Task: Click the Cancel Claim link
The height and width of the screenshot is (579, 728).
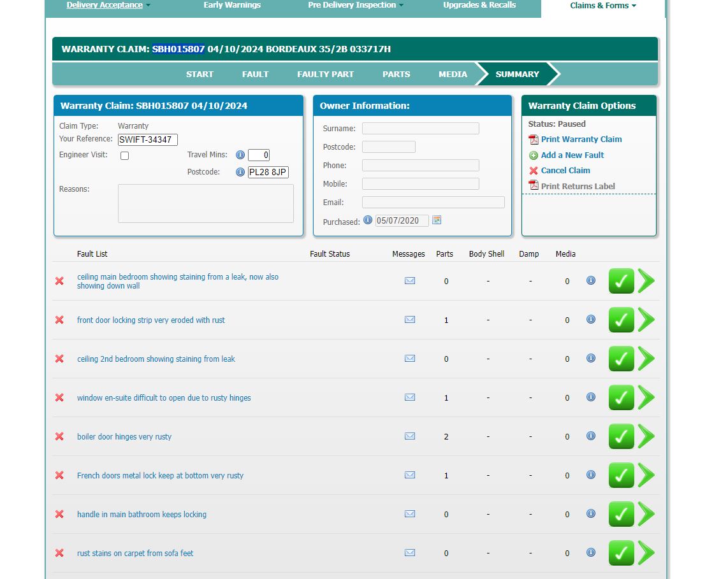Action: pos(565,171)
